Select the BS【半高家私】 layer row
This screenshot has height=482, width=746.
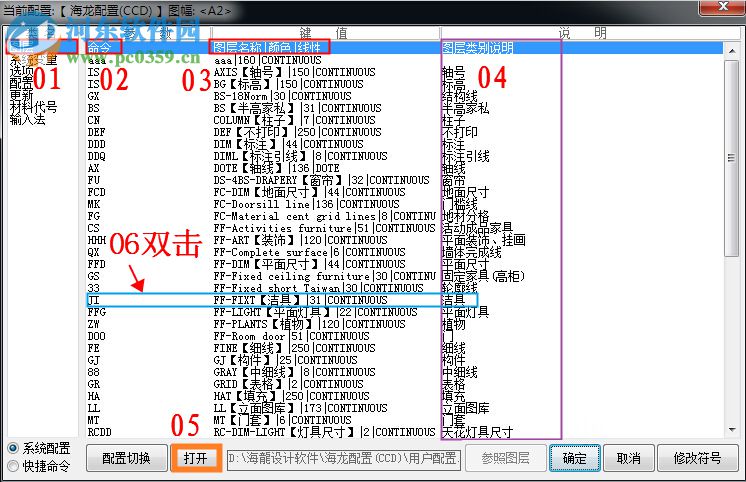(404, 108)
